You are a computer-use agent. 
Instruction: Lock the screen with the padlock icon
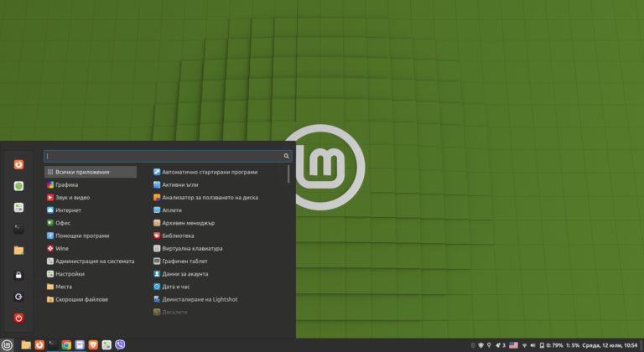click(18, 275)
